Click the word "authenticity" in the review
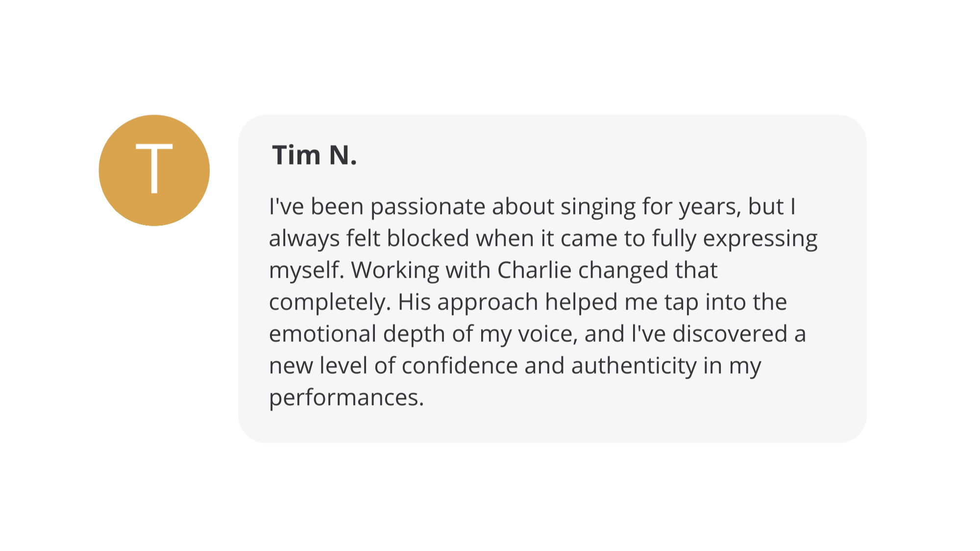 click(x=634, y=366)
